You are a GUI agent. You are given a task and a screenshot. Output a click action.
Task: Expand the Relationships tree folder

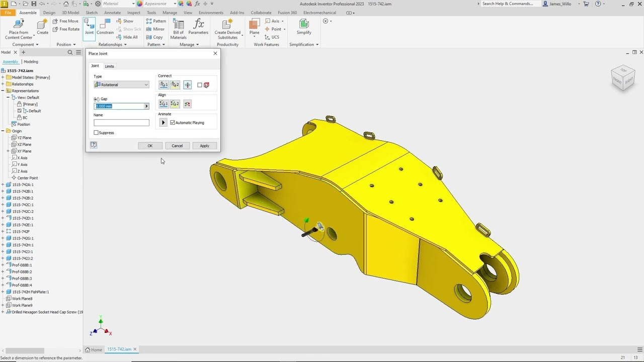point(3,84)
